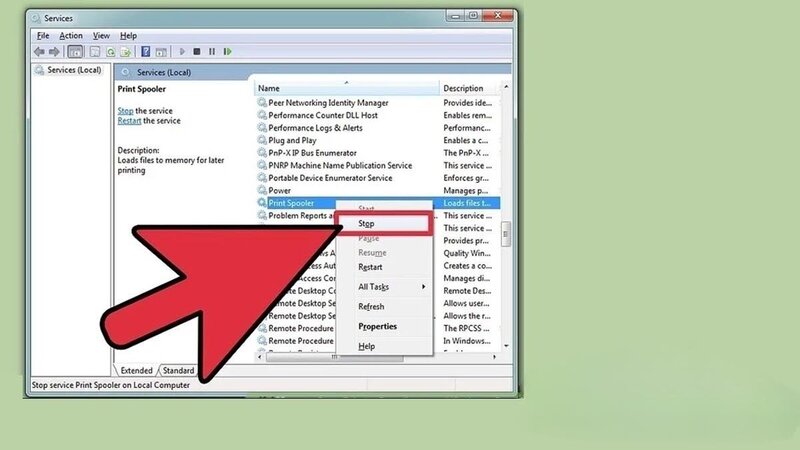Click gear icon beside Portable Device Enumerator Service
The image size is (800, 450).
tap(262, 178)
